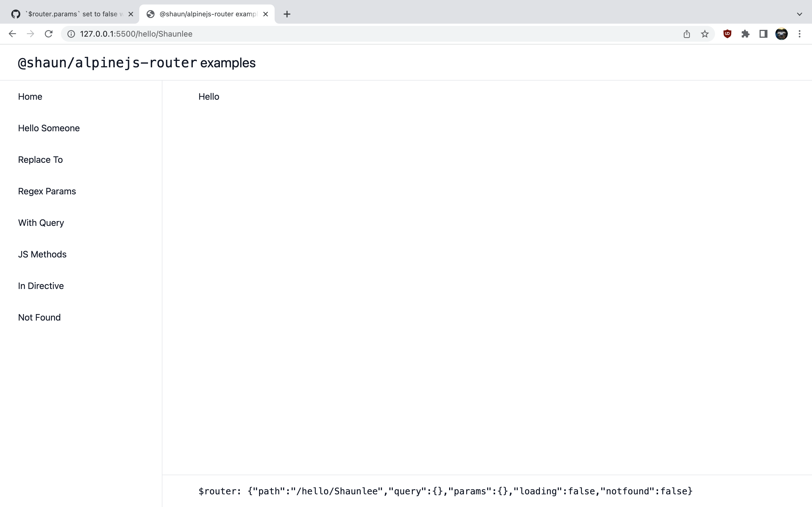Viewport: 812px width, 507px height.
Task: Open the tab search chevron
Action: [x=800, y=14]
